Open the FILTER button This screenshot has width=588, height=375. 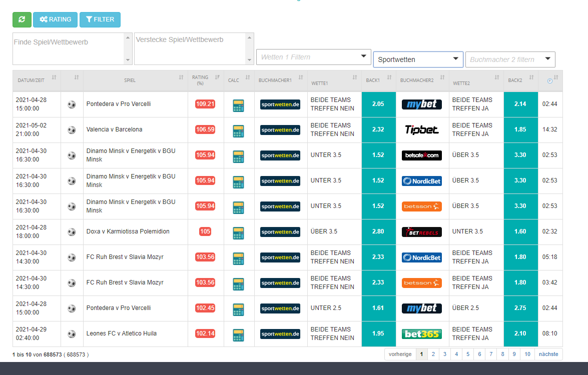(x=100, y=19)
